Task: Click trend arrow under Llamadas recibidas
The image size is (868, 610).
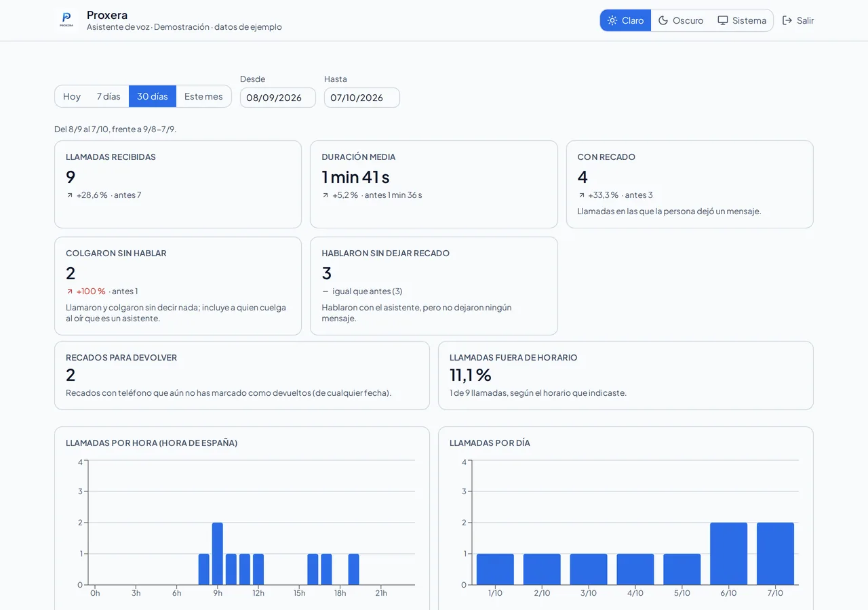Action: [70, 195]
